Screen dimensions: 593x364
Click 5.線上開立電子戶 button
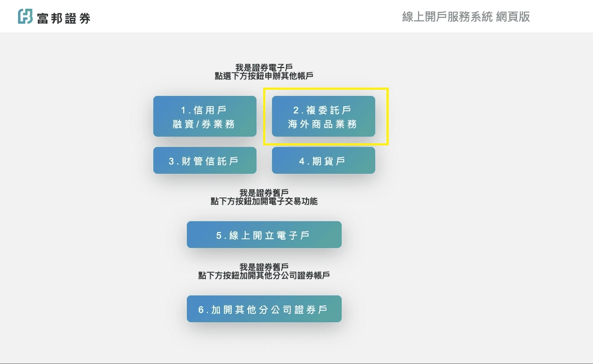(x=264, y=235)
